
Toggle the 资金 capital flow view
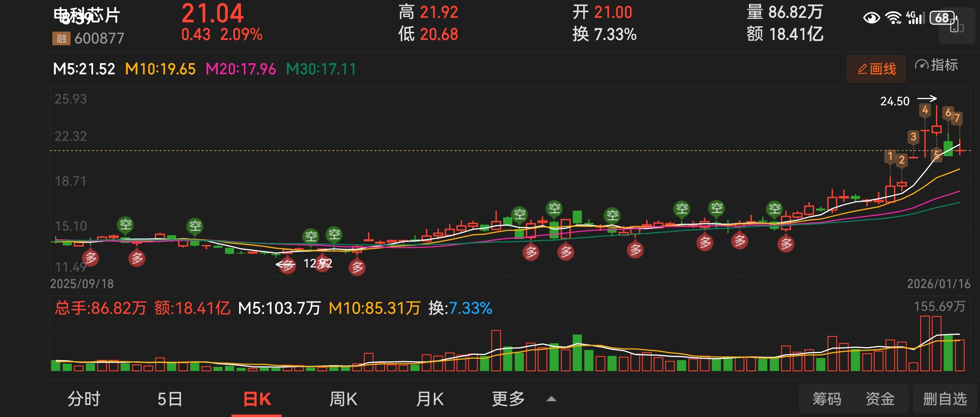[880, 399]
